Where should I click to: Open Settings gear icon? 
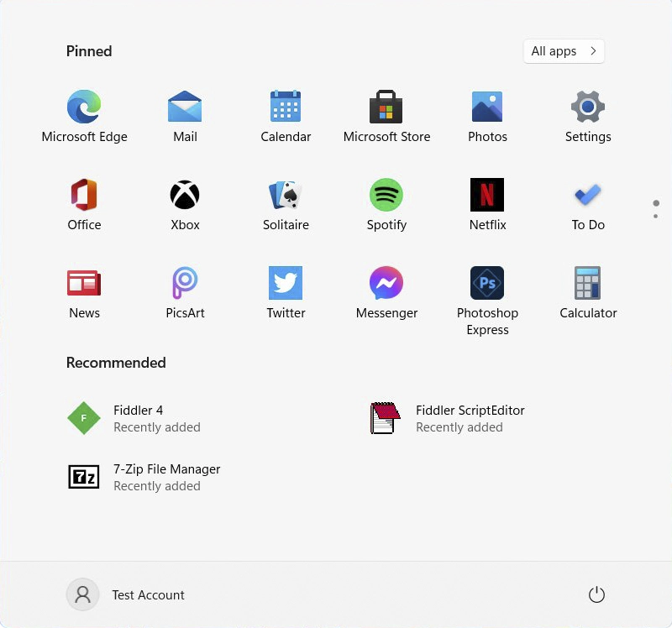coord(588,107)
